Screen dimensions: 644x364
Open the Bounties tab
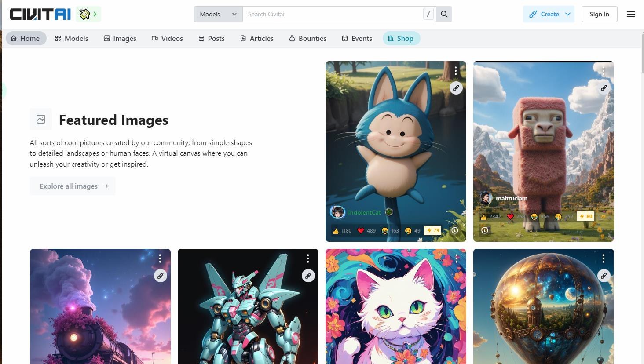tap(308, 38)
